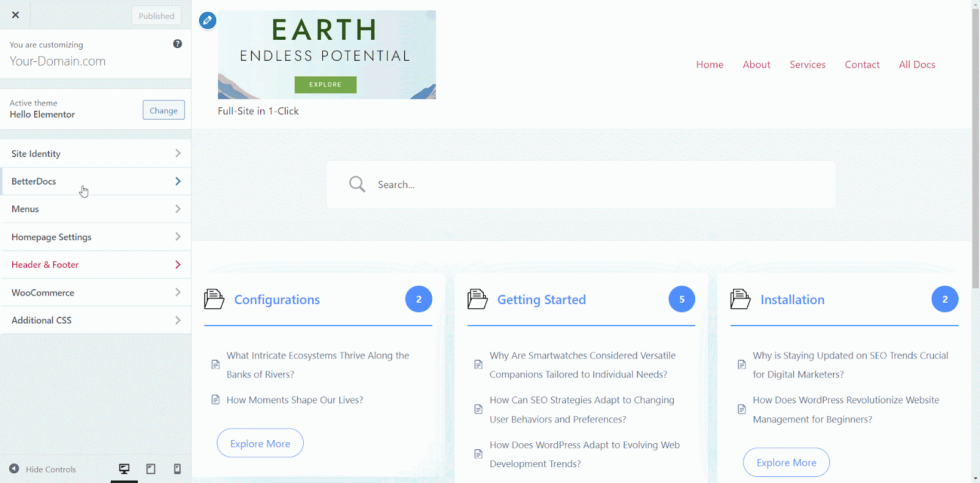Click document icon beside WordPress Revolutionize article
The width and height of the screenshot is (980, 483).
coord(742,409)
